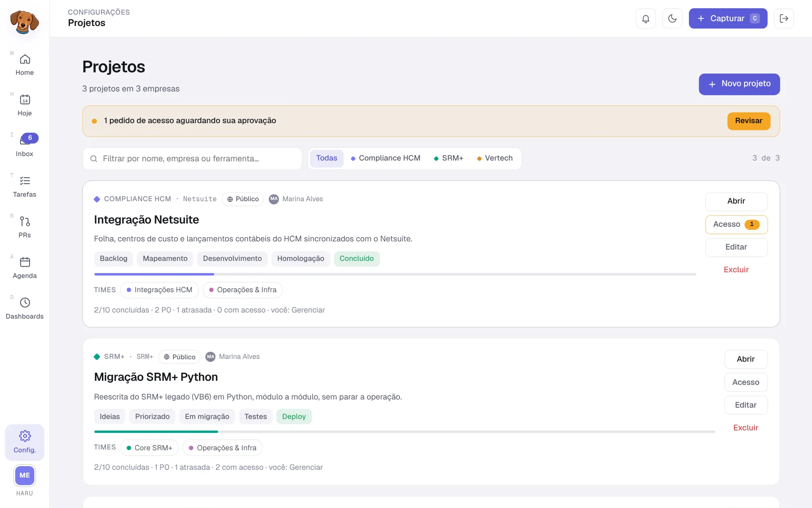Editar the Migração SRM+ Python project
The height and width of the screenshot is (508, 812).
coord(746,405)
